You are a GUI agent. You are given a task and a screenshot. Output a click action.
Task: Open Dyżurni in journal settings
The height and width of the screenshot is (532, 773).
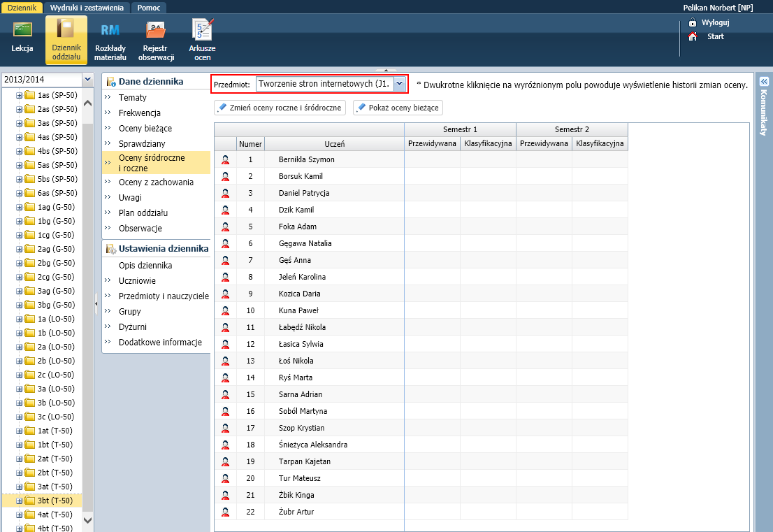(x=133, y=326)
